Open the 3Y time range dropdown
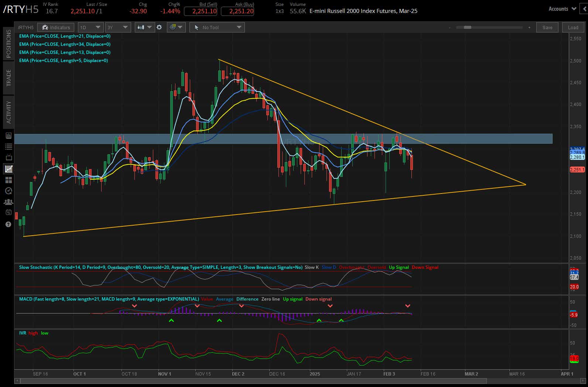 coord(117,27)
